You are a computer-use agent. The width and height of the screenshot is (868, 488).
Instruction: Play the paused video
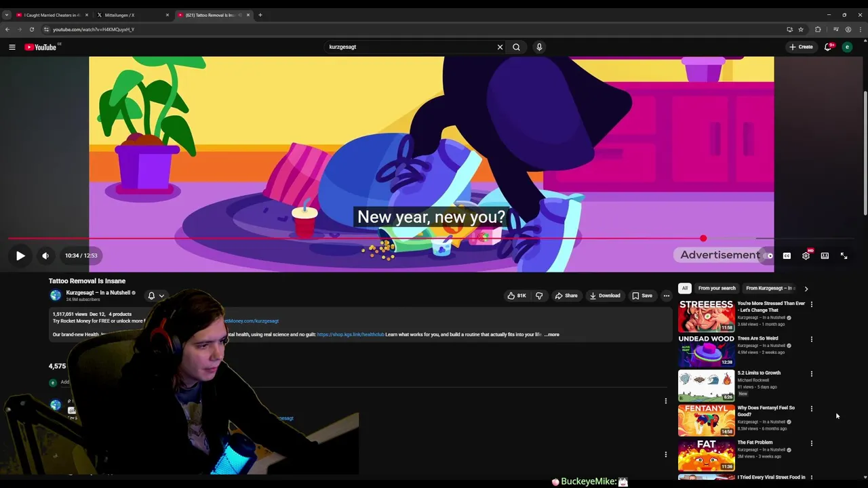20,256
